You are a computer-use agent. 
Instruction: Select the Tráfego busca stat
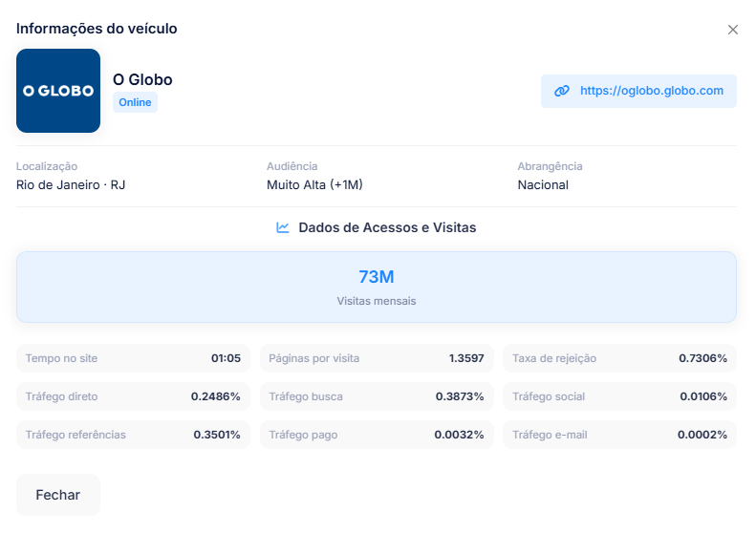click(377, 396)
